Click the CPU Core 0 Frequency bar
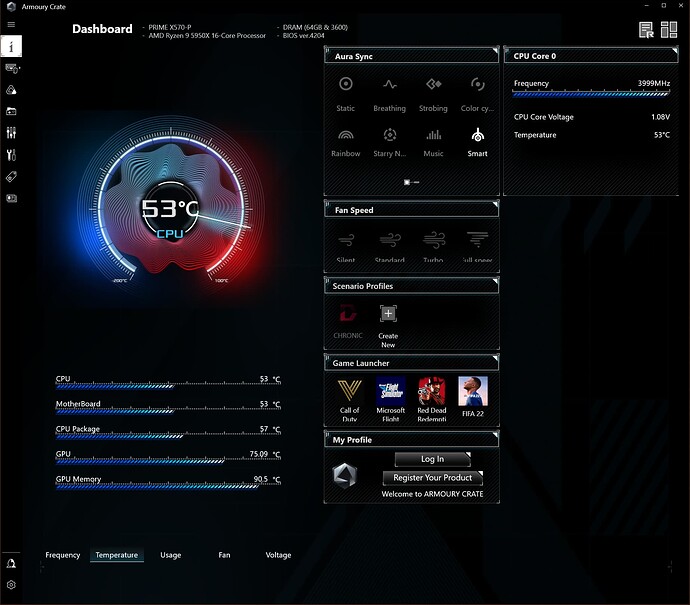Screen dimensions: 690x605 (x=591, y=94)
